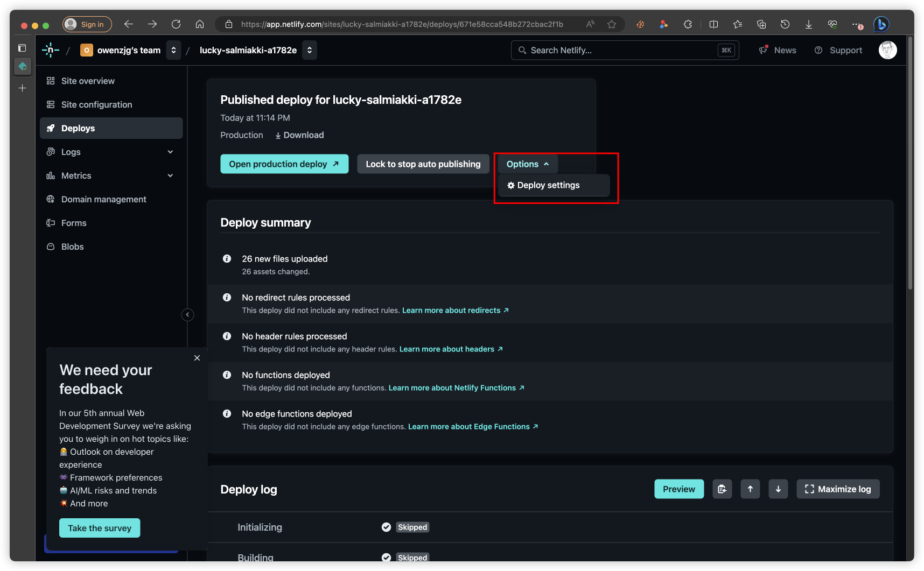Jump to top of deploy log
Screen dimensions: 924x571
tap(750, 489)
